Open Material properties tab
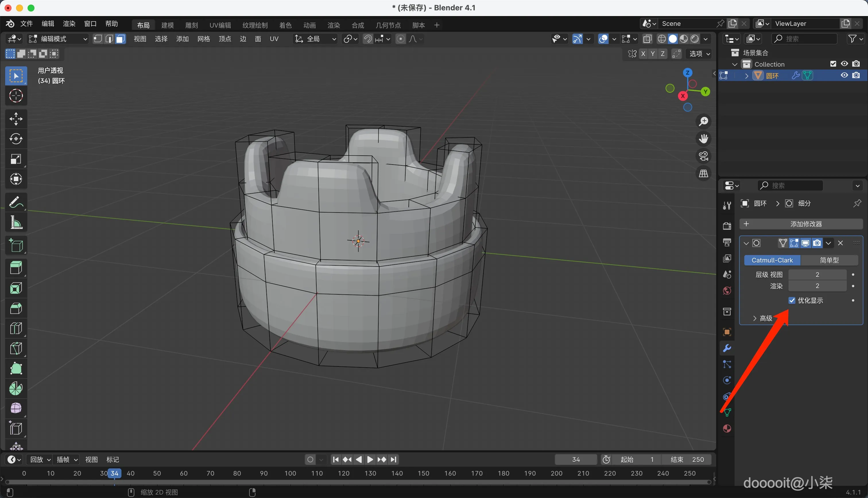The height and width of the screenshot is (498, 868). point(727,428)
